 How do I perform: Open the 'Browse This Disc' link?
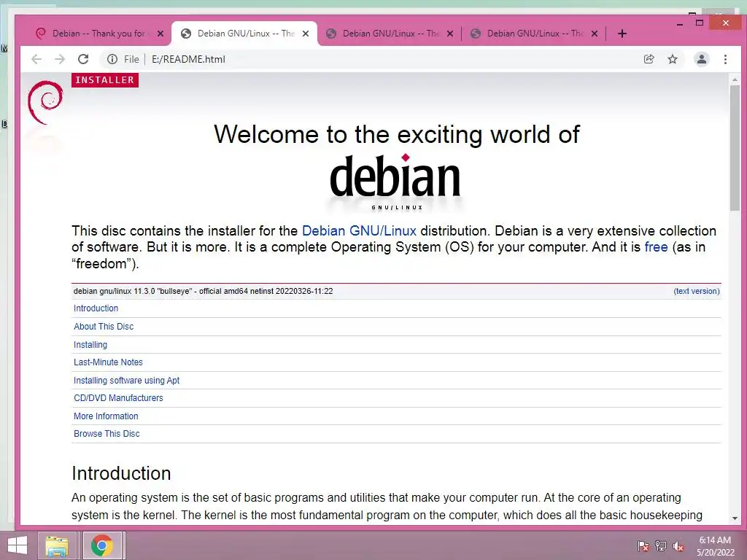[107, 433]
